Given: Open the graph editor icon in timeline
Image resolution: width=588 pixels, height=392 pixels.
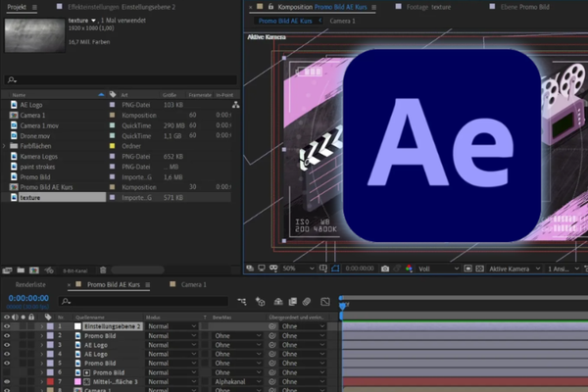Looking at the screenshot, I should pos(323,301).
